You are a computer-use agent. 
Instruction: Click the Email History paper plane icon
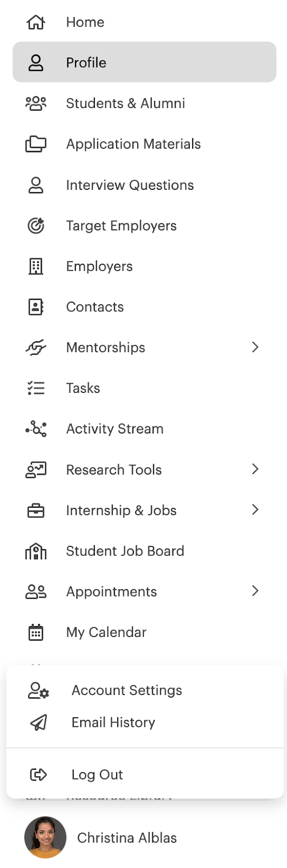coord(38,723)
